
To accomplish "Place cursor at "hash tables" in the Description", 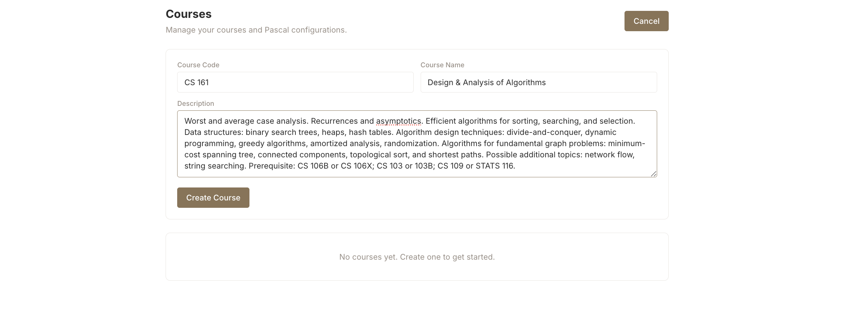I will click(370, 132).
